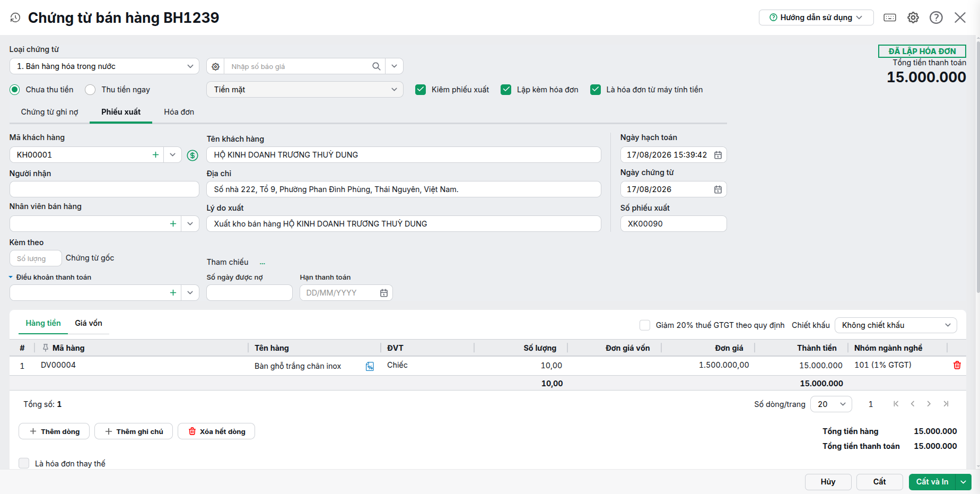Click the Xóa hết dòng button
Screen dimensions: 980x494
click(216, 431)
